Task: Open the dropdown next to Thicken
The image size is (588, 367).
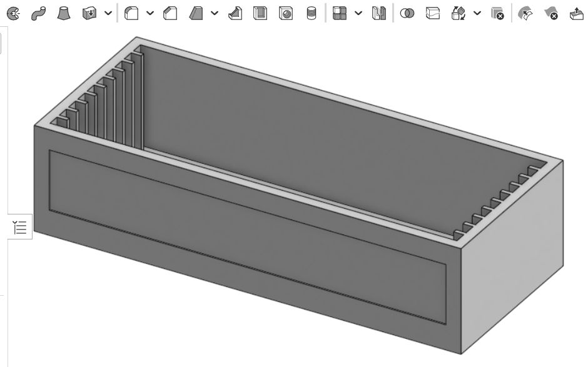Action: pos(108,14)
